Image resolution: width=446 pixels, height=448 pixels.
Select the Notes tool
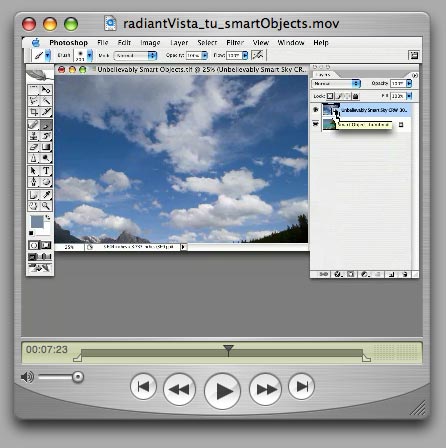point(33,195)
